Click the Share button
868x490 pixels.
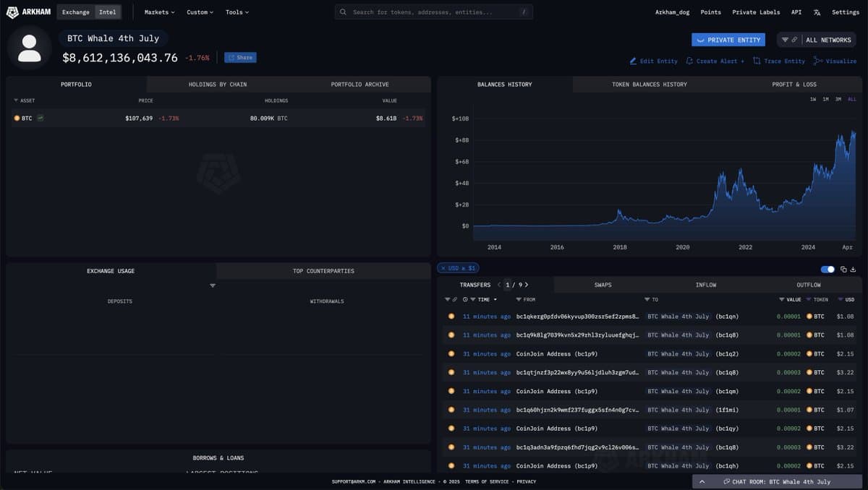tap(240, 58)
